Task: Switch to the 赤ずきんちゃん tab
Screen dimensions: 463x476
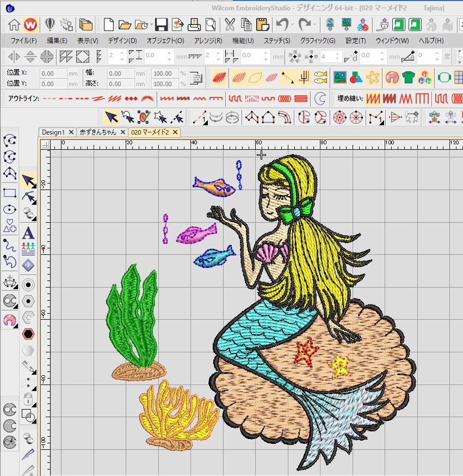Action: [97, 132]
